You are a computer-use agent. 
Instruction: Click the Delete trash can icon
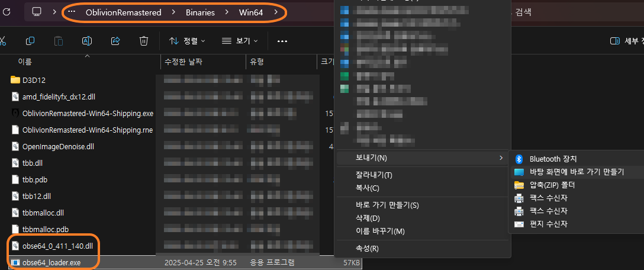coord(144,41)
